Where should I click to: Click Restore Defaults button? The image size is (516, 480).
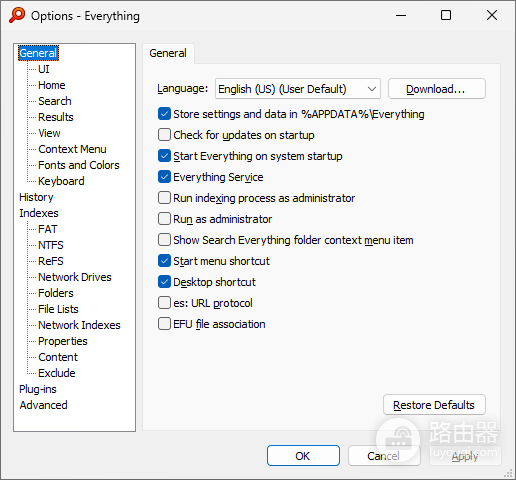(x=434, y=405)
